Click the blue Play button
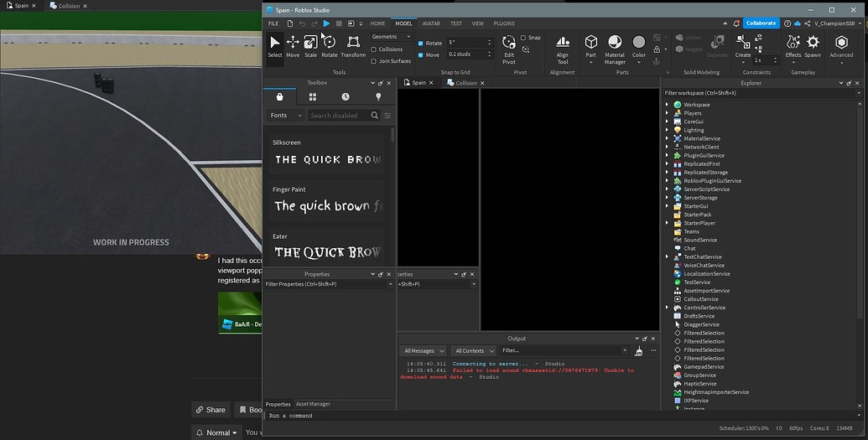 click(326, 23)
